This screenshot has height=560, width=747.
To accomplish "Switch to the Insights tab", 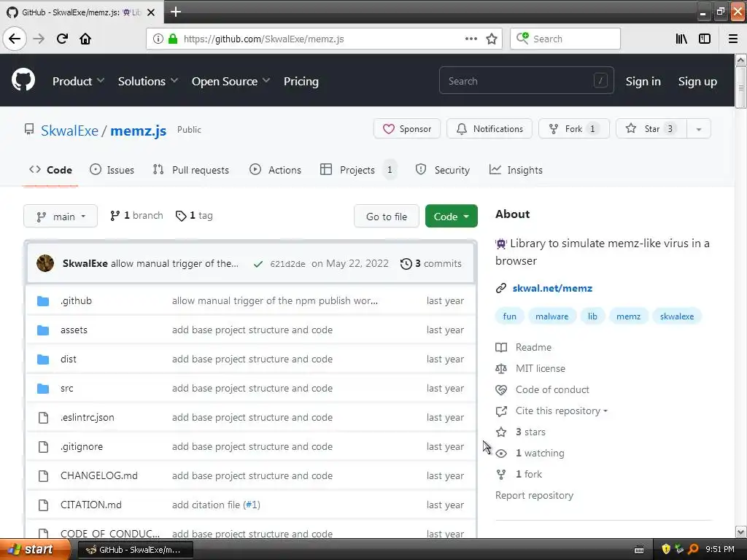I will [x=516, y=170].
